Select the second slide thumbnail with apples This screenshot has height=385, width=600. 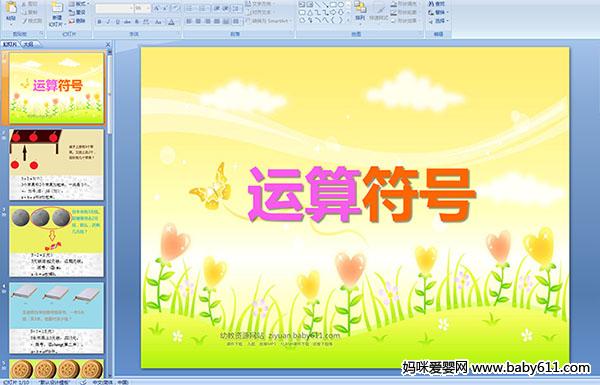coord(57,165)
